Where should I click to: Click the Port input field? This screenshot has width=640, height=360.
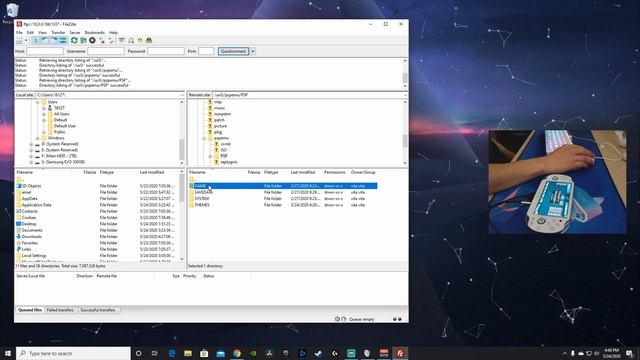click(x=206, y=51)
